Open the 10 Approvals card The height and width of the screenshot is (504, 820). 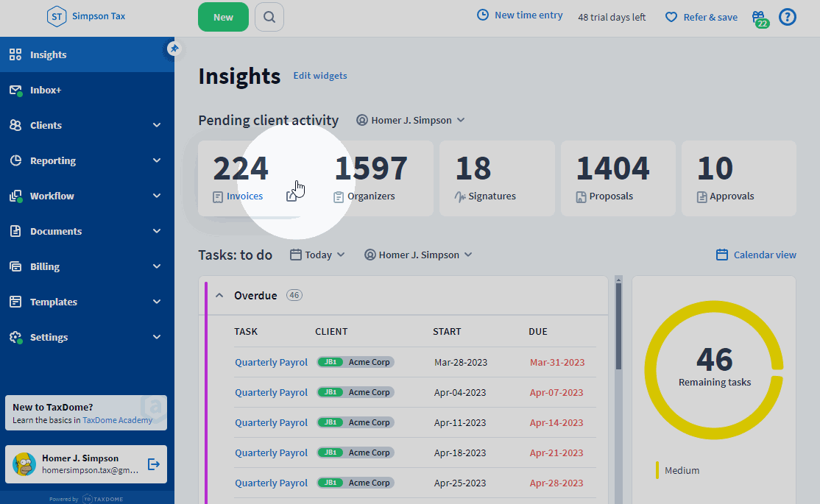(739, 178)
